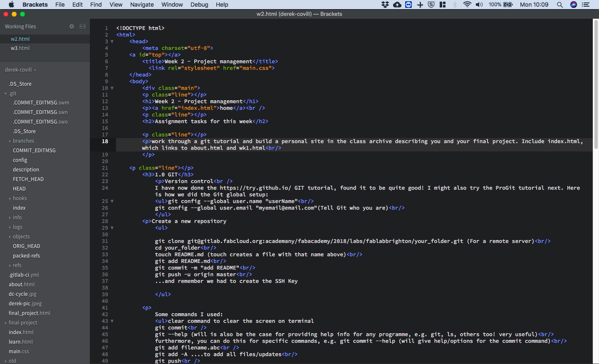Viewport: 599px width, 364px height.
Task: Collapse the code fold at line 10
Action: pos(112,88)
